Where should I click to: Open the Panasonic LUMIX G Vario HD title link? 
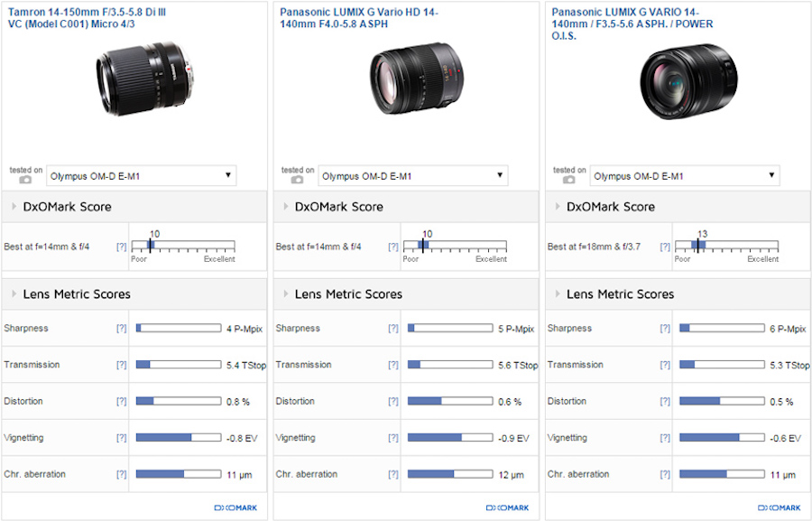pos(358,17)
